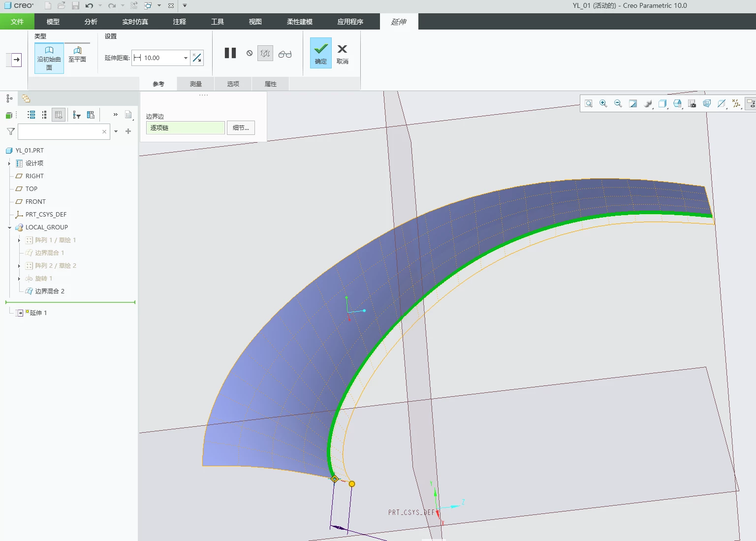Image resolution: width=756 pixels, height=541 pixels.
Task: Toggle the attached geometry preview icon
Action: click(x=265, y=53)
